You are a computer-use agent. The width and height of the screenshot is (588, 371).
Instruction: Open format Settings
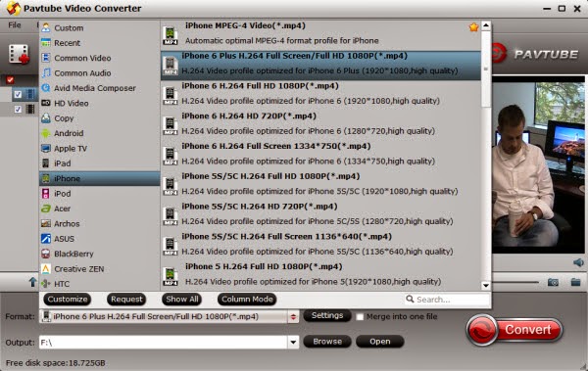(327, 315)
